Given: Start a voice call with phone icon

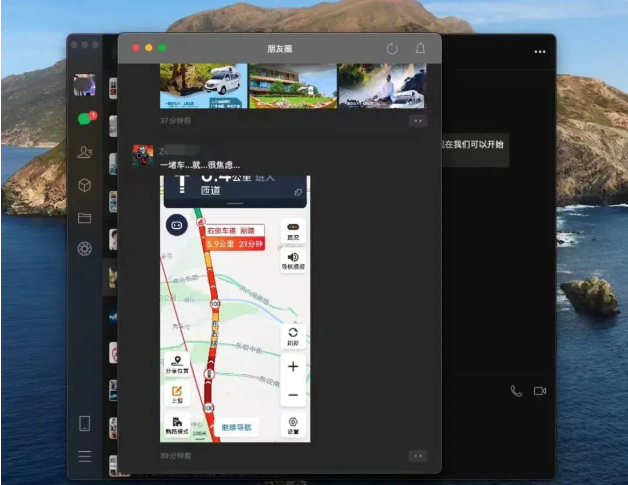Looking at the screenshot, I should click(516, 391).
